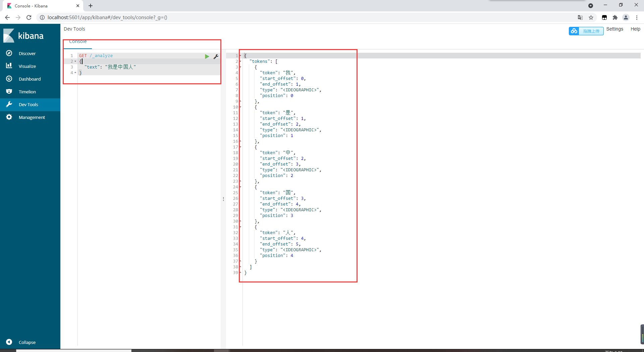Click the panel resize handle dots between editors
The height and width of the screenshot is (352, 644).
(223, 199)
